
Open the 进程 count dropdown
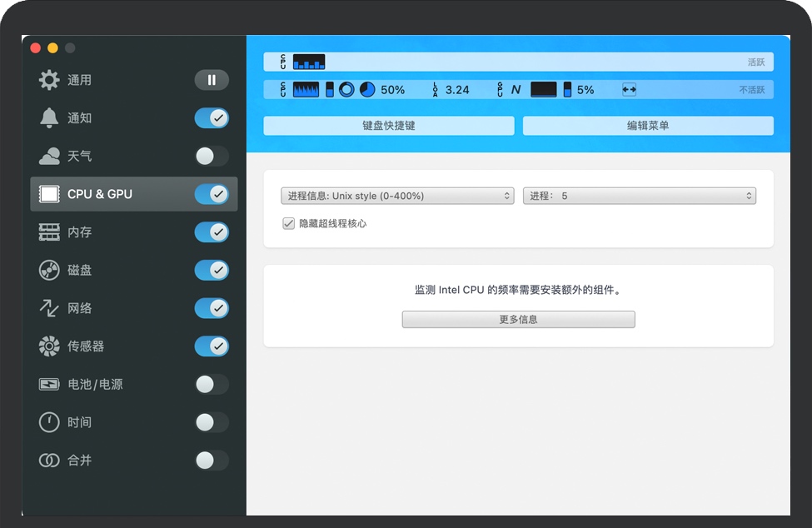pyautogui.click(x=639, y=196)
